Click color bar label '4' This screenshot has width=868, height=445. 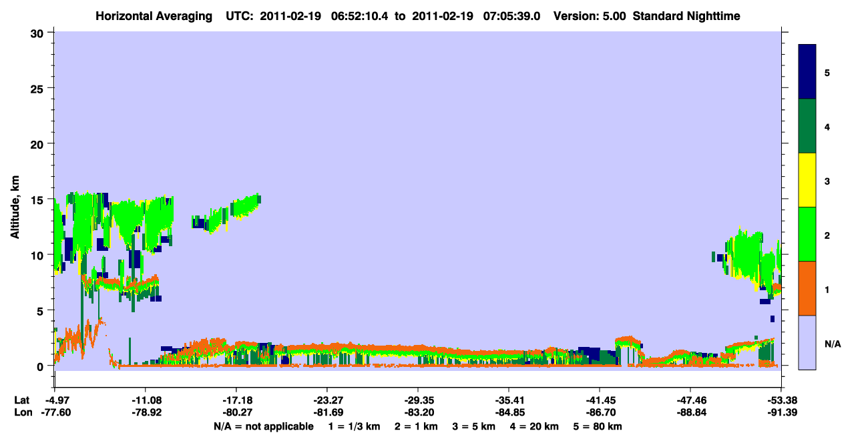click(827, 126)
